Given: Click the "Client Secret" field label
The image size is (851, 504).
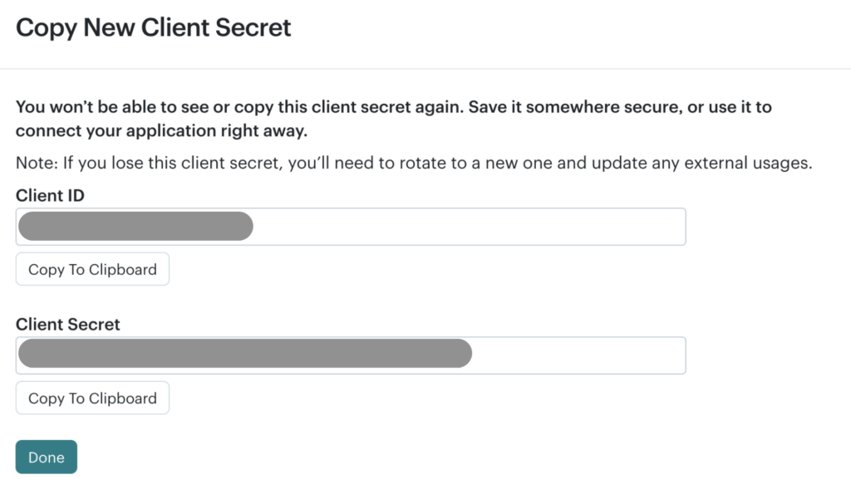Looking at the screenshot, I should (x=68, y=325).
